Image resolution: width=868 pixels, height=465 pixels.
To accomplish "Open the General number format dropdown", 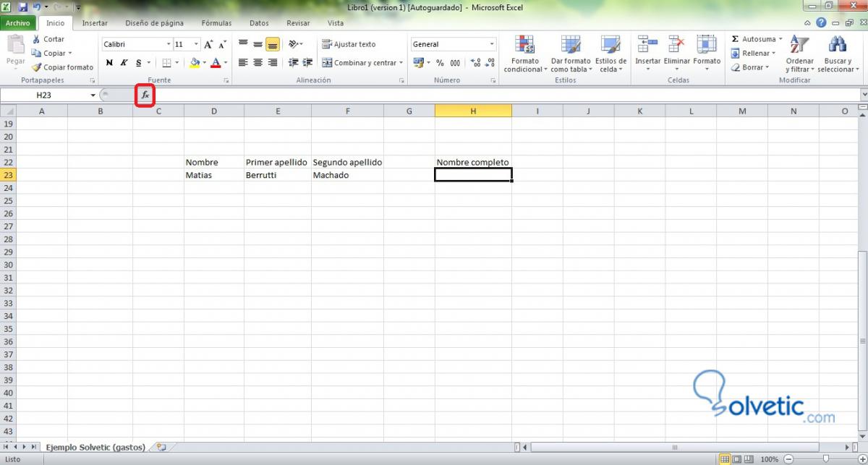I will click(492, 44).
